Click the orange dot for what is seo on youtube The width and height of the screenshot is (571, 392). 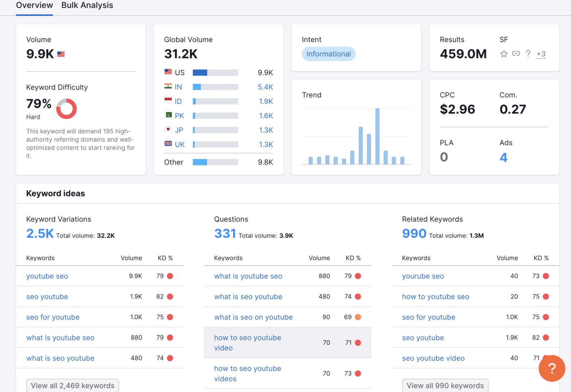358,317
